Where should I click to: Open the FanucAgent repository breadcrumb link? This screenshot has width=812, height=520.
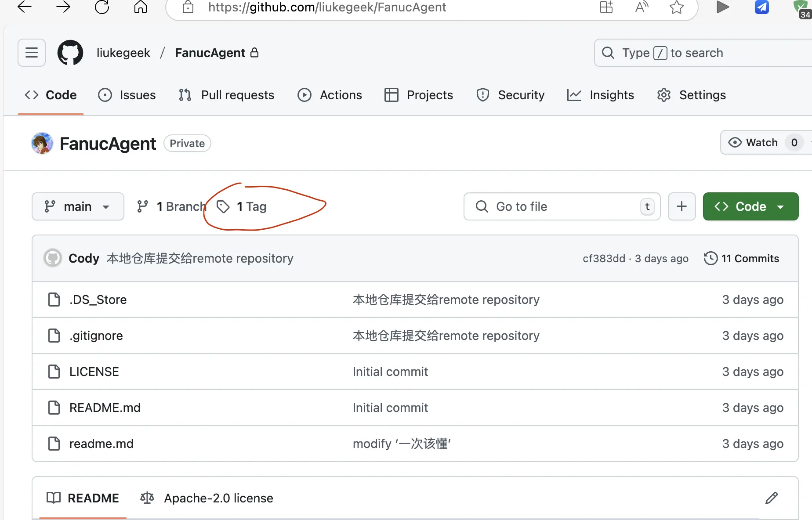coord(210,53)
